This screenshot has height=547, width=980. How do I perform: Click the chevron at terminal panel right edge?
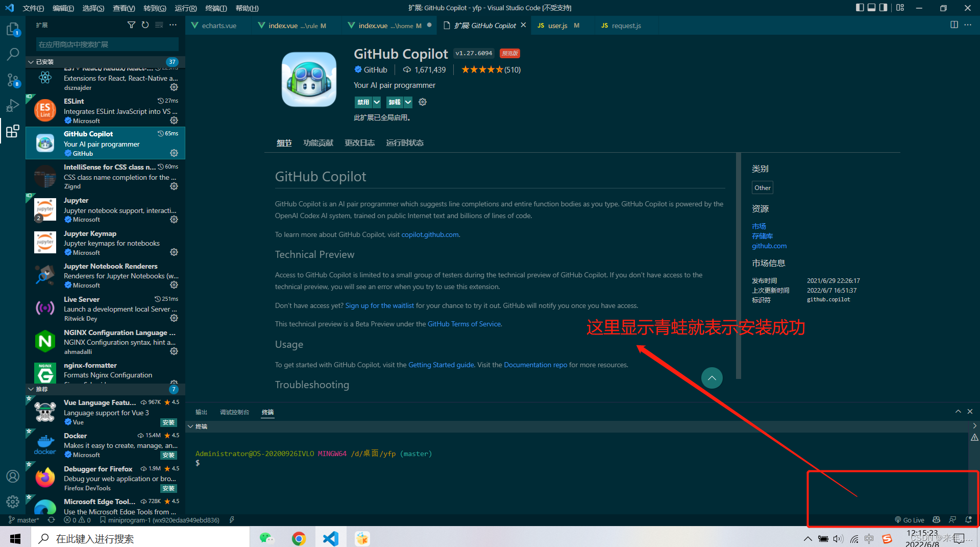click(x=974, y=425)
